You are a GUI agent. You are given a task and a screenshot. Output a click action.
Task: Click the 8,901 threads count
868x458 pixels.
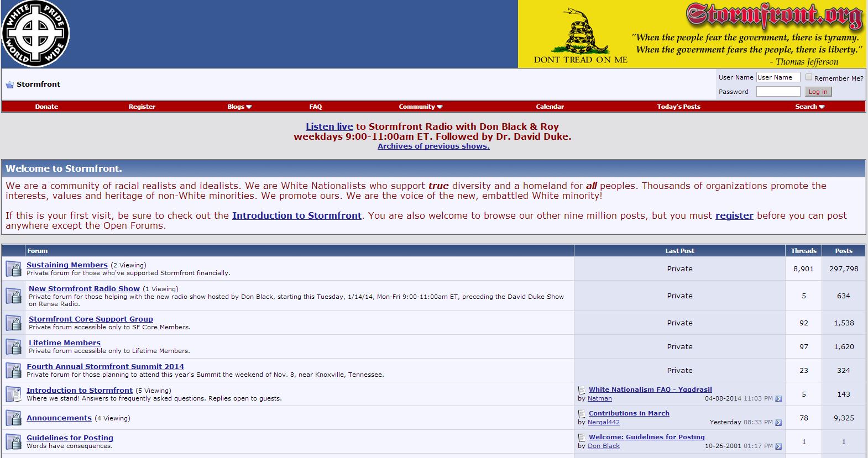(x=803, y=269)
